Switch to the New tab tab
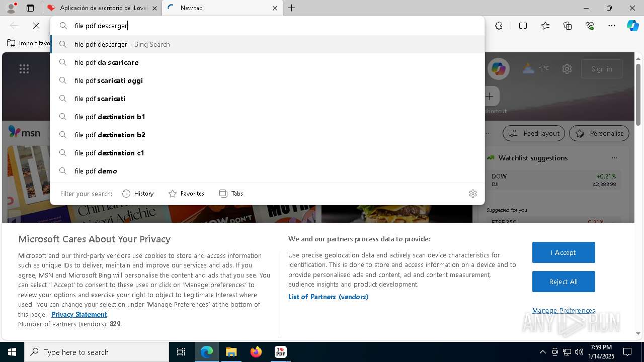Screen dimensions: 644x362 pos(222,8)
